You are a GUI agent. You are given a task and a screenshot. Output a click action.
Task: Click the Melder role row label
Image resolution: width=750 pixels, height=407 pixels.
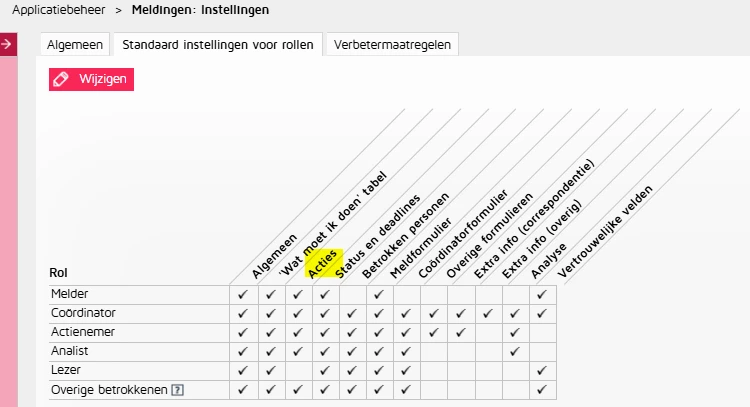coord(69,295)
